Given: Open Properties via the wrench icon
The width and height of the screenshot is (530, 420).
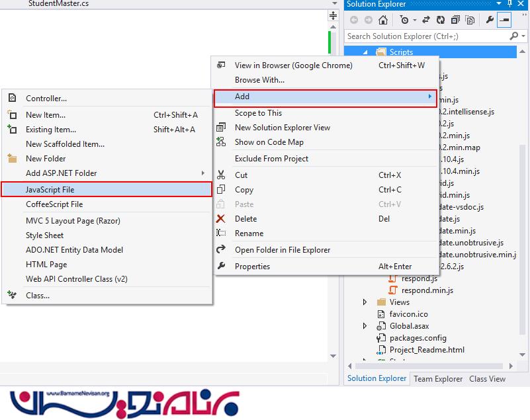Looking at the screenshot, I should click(x=490, y=20).
